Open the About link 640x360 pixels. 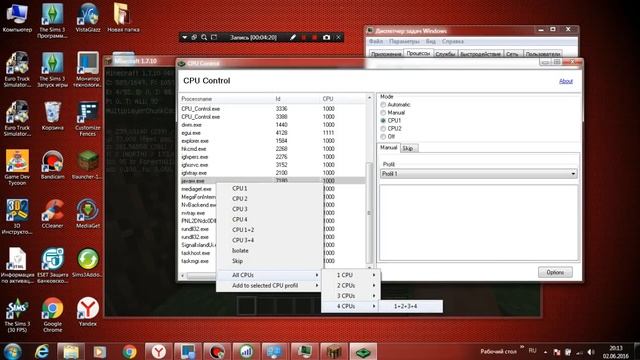[566, 81]
